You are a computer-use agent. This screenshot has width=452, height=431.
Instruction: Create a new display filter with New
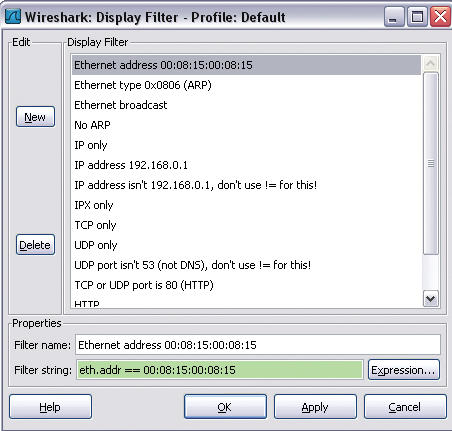click(35, 117)
